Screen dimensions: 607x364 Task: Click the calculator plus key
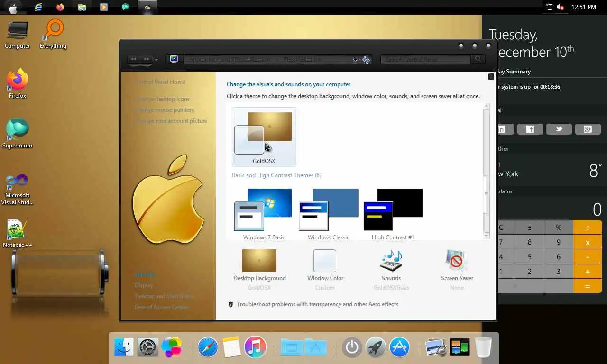click(588, 272)
